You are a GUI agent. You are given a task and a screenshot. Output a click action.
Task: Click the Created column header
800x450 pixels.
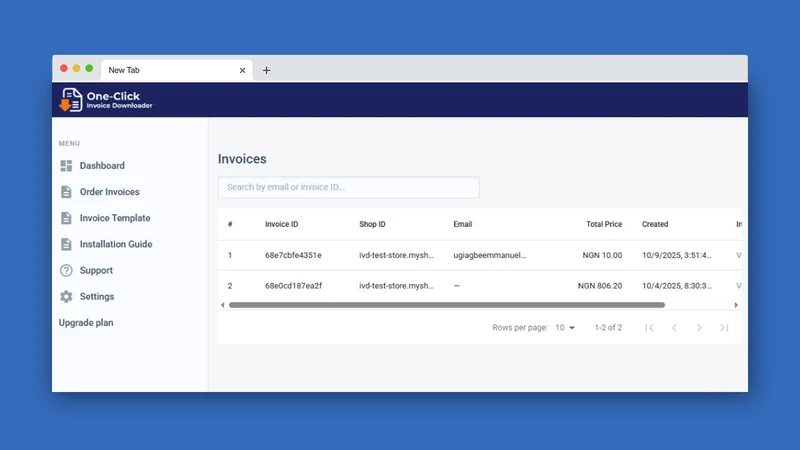[655, 224]
